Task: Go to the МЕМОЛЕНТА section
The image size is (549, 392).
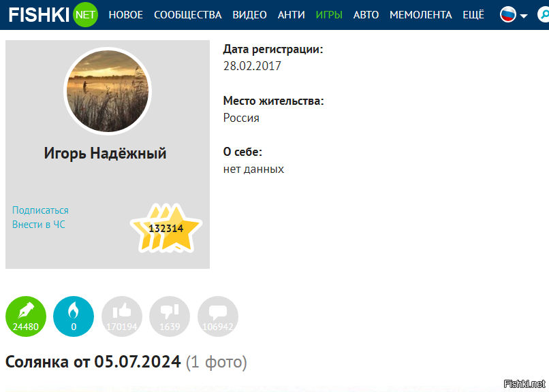Action: point(421,15)
